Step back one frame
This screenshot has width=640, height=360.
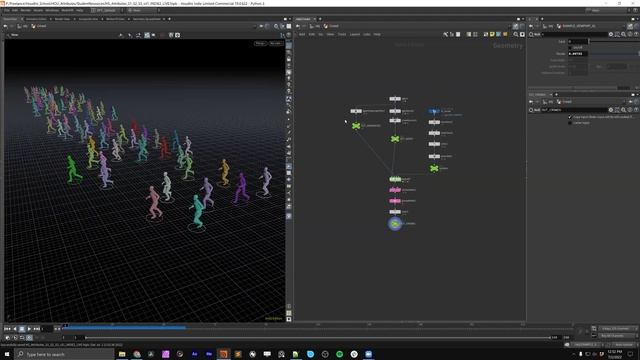[15, 329]
